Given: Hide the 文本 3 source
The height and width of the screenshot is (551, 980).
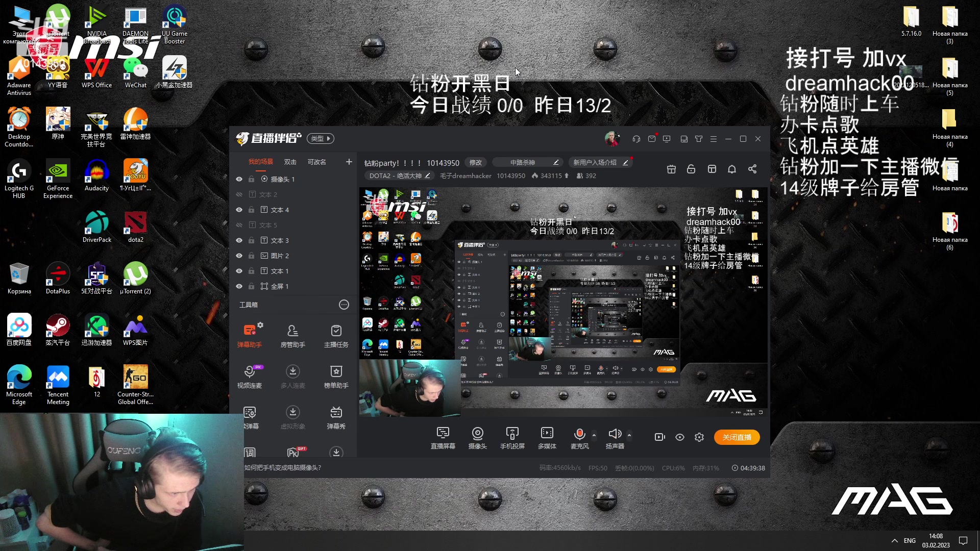Looking at the screenshot, I should pos(239,240).
